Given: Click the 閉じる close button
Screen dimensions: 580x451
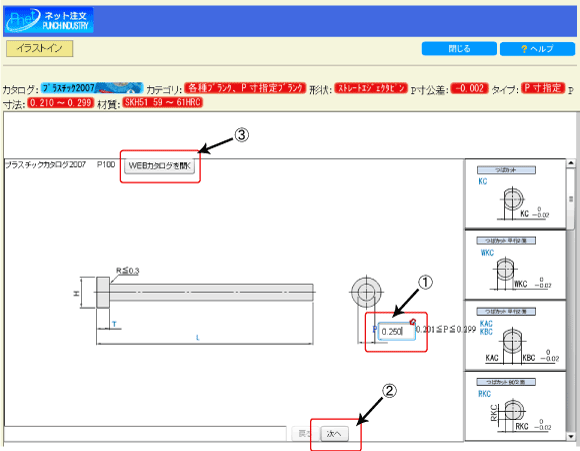Looking at the screenshot, I should (459, 48).
